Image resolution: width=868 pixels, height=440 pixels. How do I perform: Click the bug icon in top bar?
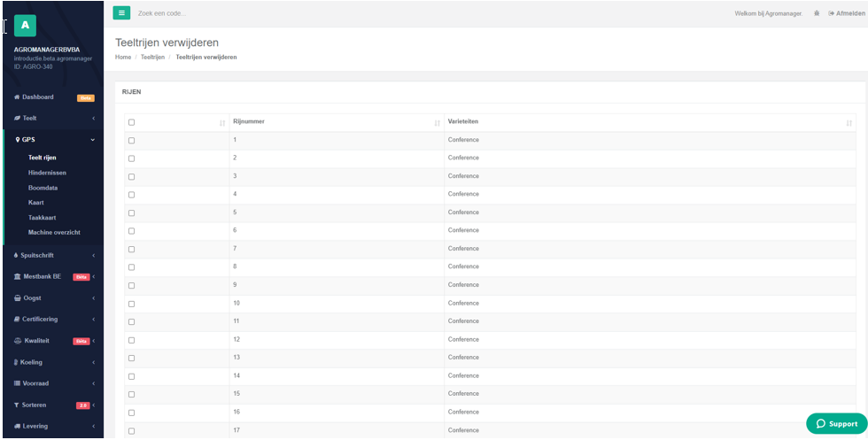(x=817, y=13)
